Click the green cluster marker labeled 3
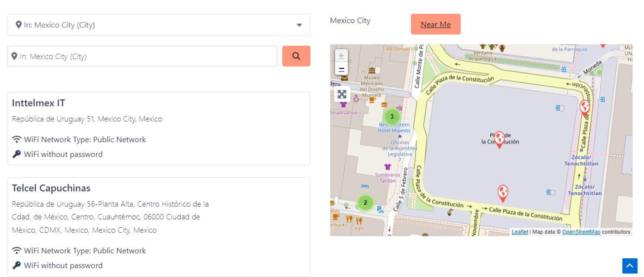This screenshot has width=644, height=277. click(x=392, y=116)
